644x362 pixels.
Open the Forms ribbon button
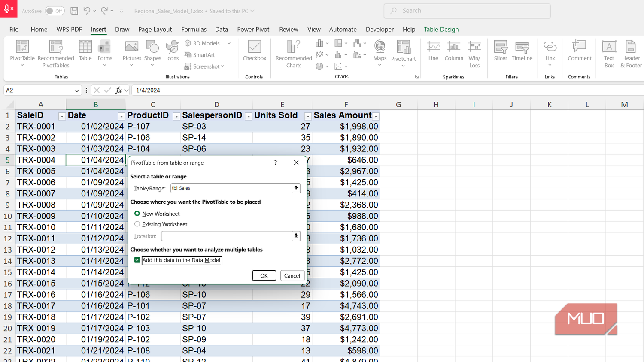(105, 53)
